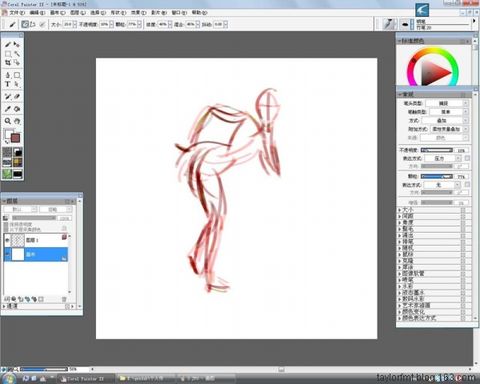Select the Grabber hand tool
480x384 pixels.
coord(17,121)
